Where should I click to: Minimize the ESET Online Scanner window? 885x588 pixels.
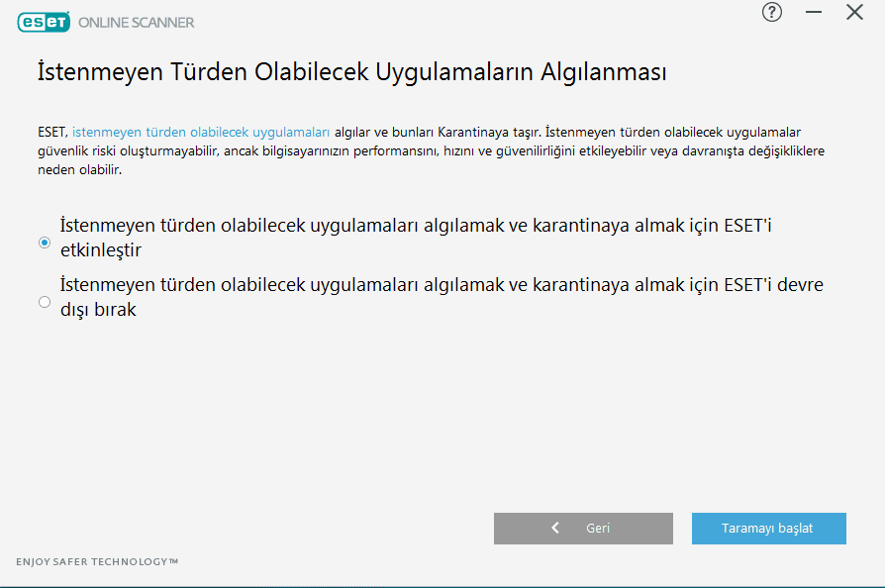tap(814, 12)
